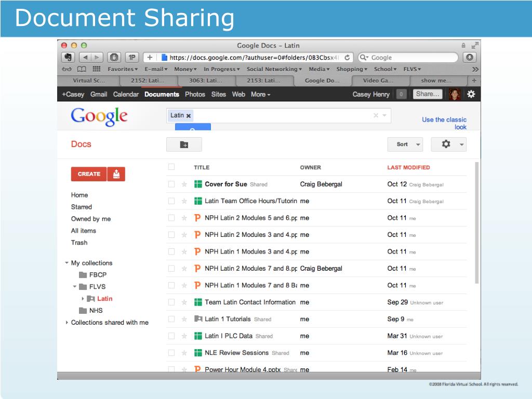Open the search options dropdown arrow

[x=384, y=115]
